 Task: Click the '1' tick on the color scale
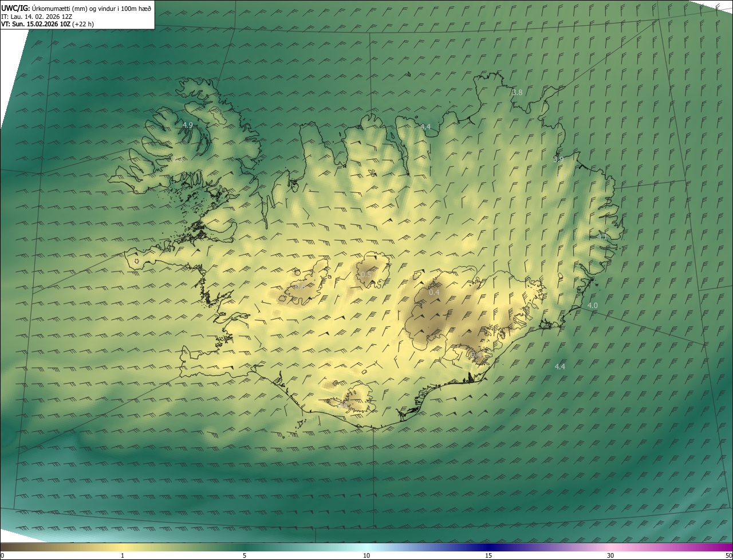(123, 555)
